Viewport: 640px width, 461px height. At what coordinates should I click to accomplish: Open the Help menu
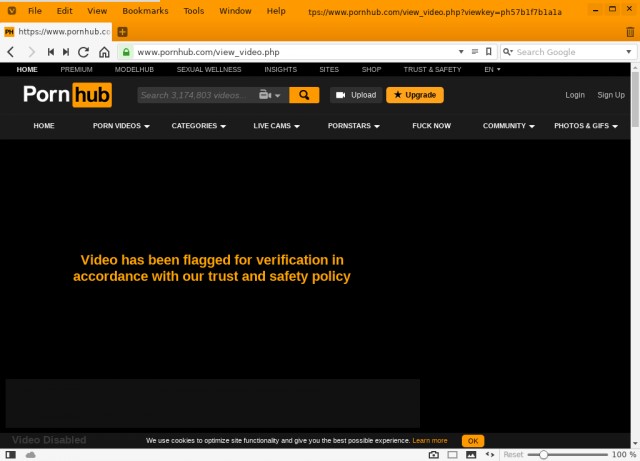click(276, 11)
